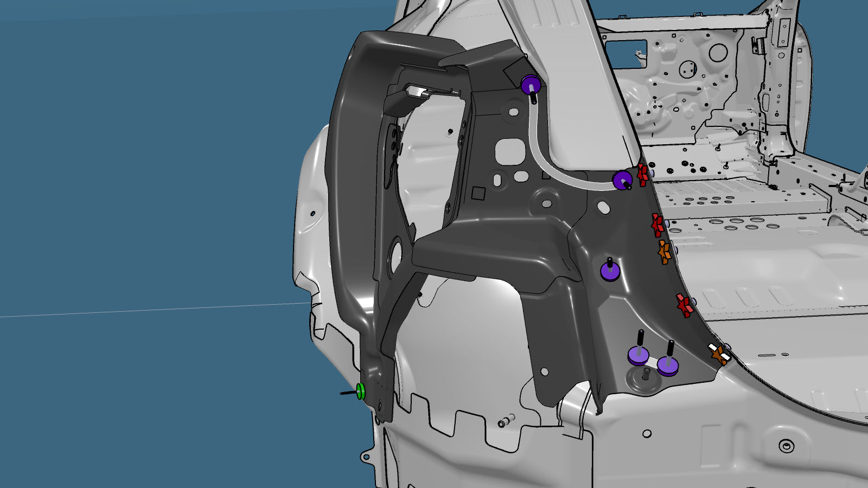Select the left purple stud of the lower pair

pos(638,356)
